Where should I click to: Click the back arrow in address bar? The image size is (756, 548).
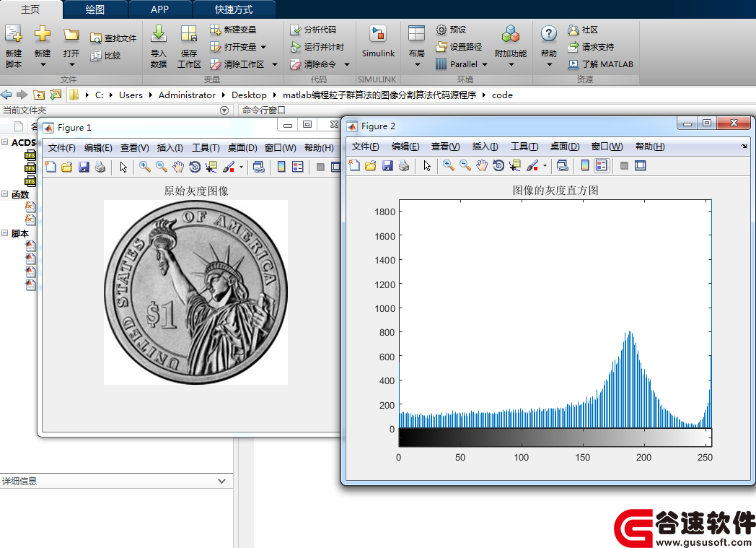[x=6, y=95]
